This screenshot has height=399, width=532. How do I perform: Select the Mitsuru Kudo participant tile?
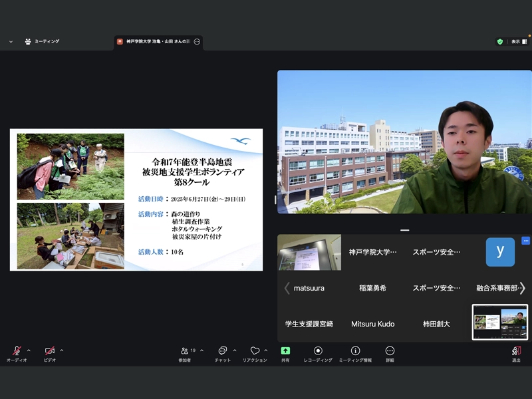point(372,324)
